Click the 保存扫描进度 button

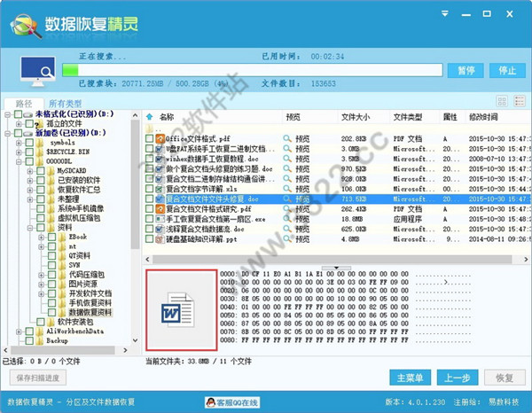38,378
